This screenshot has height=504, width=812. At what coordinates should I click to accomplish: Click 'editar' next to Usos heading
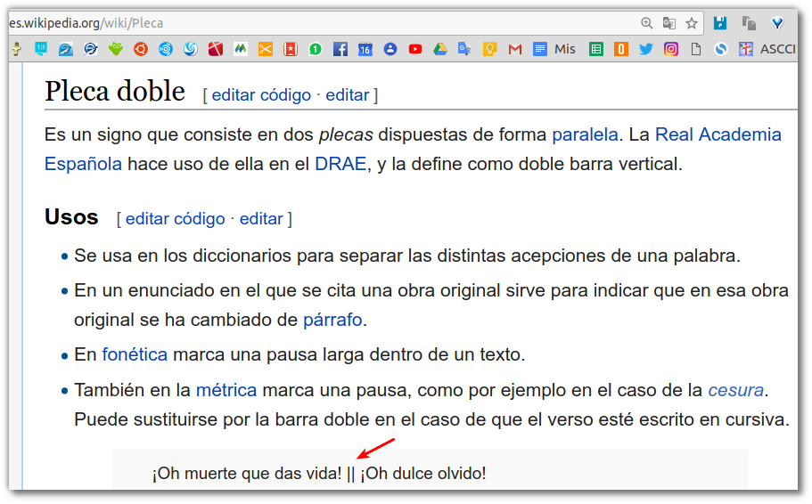tap(261, 219)
